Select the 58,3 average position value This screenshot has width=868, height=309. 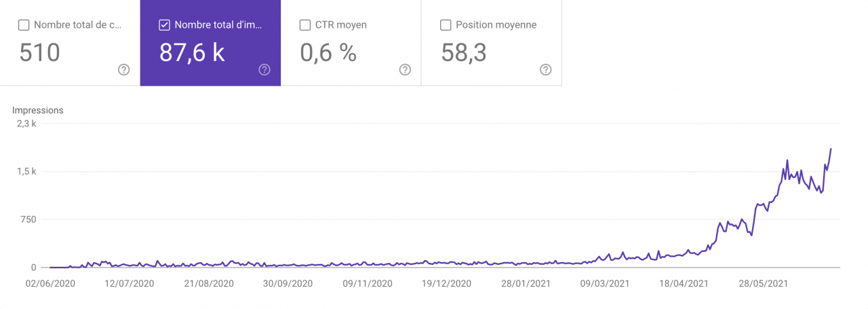(464, 53)
